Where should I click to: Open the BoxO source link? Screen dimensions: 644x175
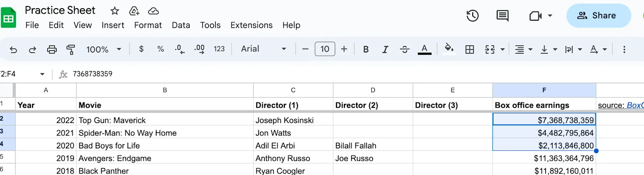click(x=635, y=105)
